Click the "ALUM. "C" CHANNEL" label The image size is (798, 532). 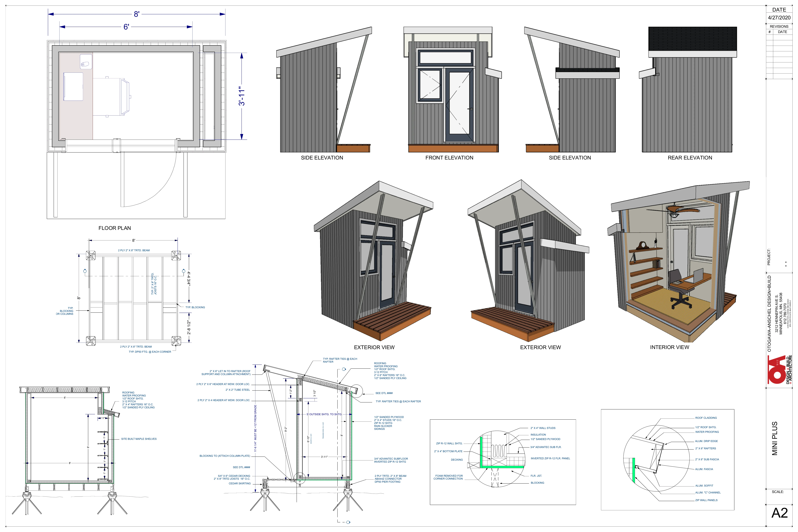(708, 493)
